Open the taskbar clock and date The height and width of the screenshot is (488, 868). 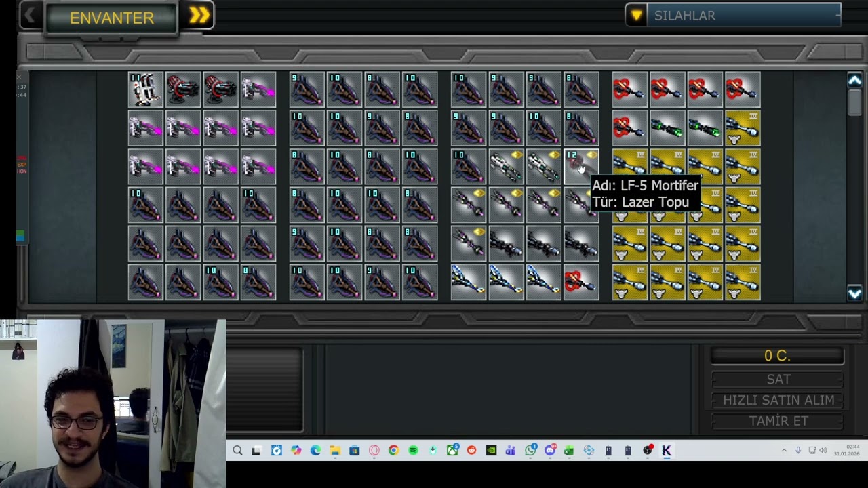847,451
